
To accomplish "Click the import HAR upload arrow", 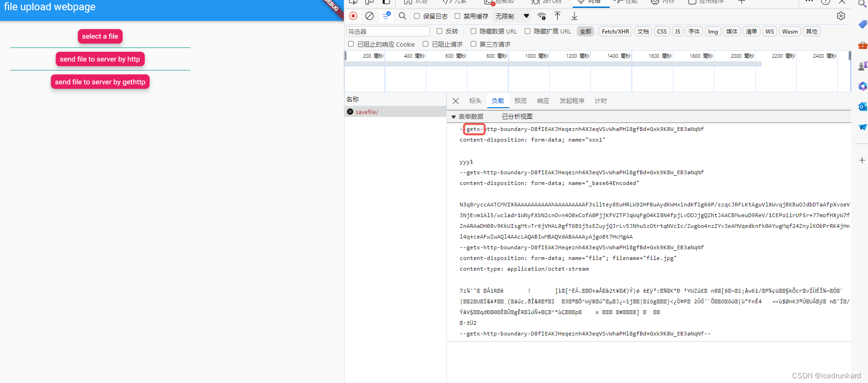I will (x=557, y=16).
